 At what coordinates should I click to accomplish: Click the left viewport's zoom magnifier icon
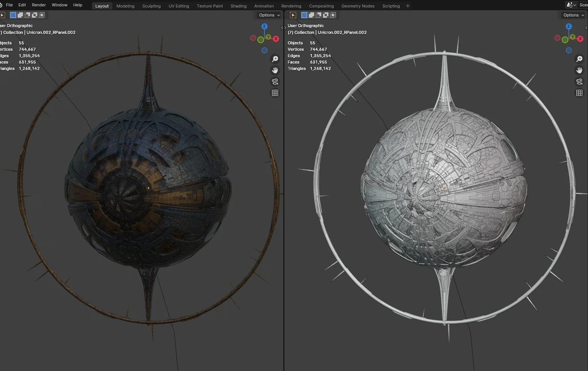click(x=275, y=59)
